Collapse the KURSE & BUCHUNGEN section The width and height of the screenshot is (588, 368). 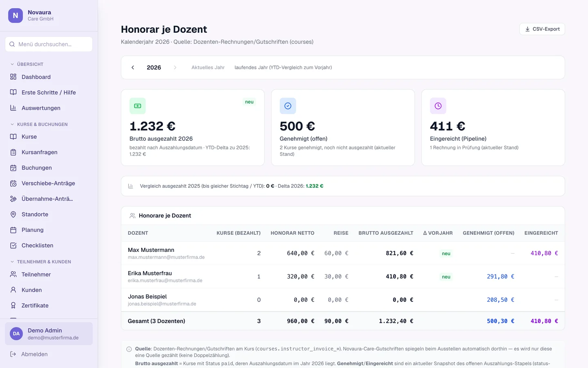39,124
